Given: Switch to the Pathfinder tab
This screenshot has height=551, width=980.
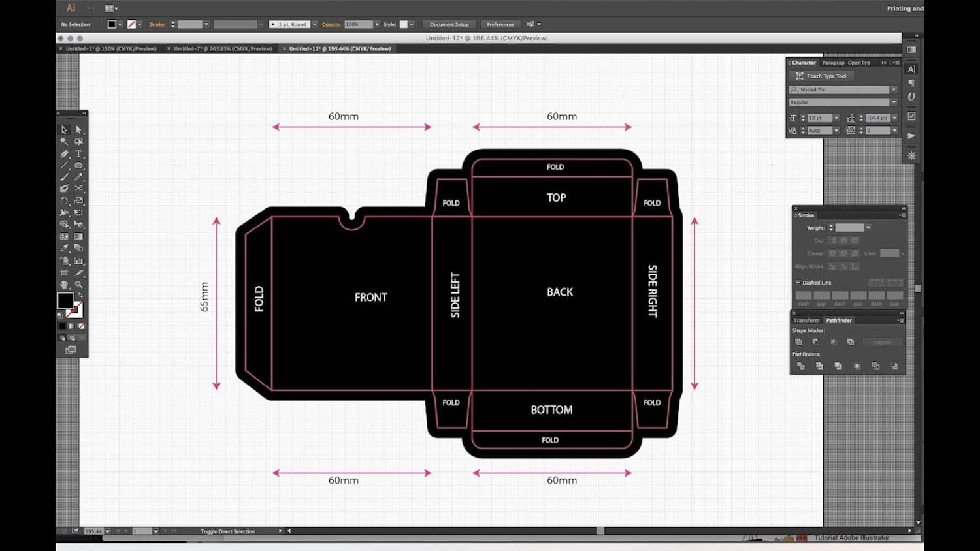Looking at the screenshot, I should [x=839, y=320].
